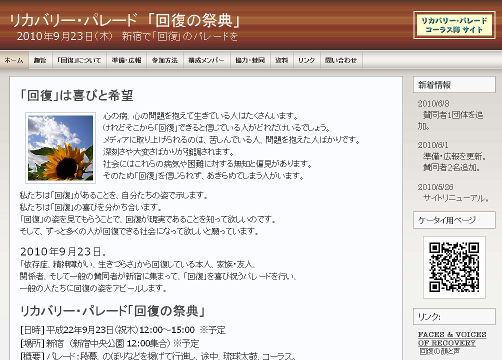Select the 準備・広報 navigation tab
The height and width of the screenshot is (360, 502).
127,60
